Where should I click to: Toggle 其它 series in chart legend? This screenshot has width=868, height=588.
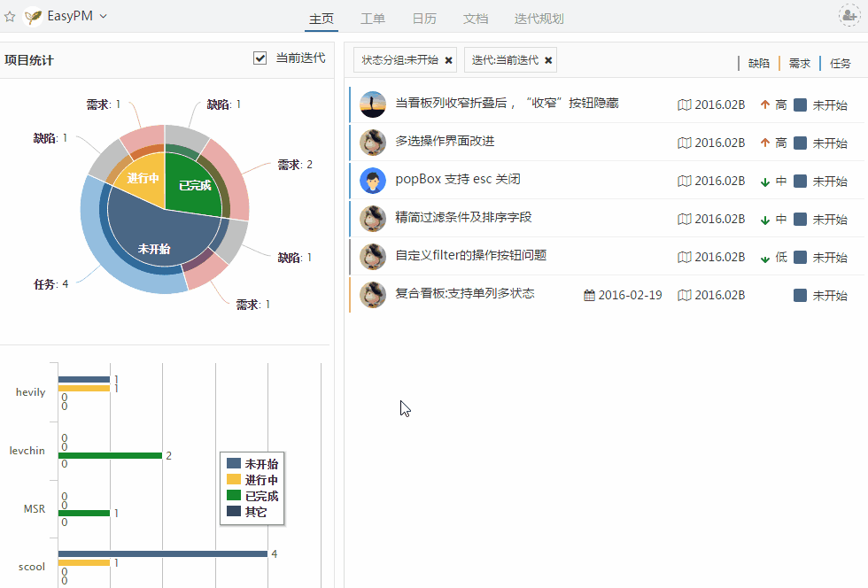[247, 512]
